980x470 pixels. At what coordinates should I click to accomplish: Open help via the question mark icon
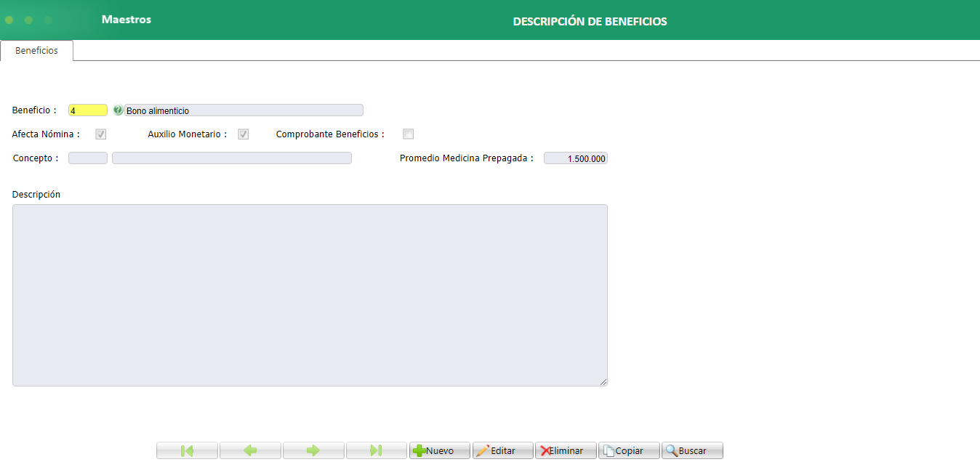[119, 110]
